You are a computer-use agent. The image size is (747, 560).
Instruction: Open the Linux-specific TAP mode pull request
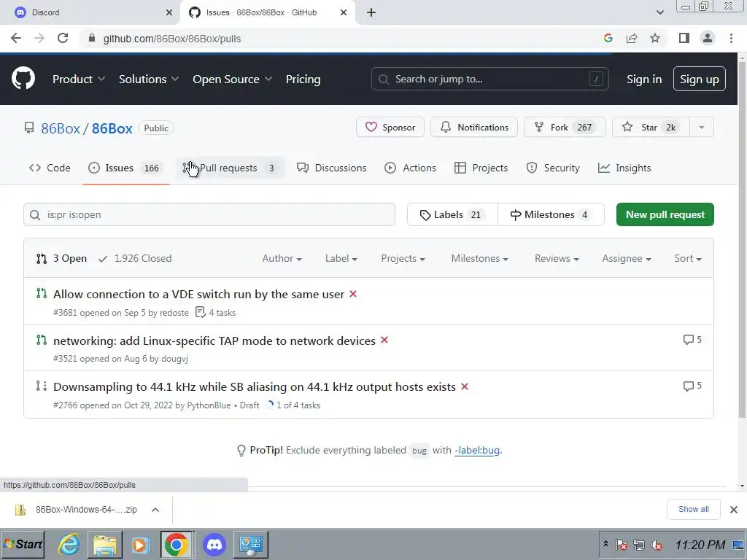point(214,341)
